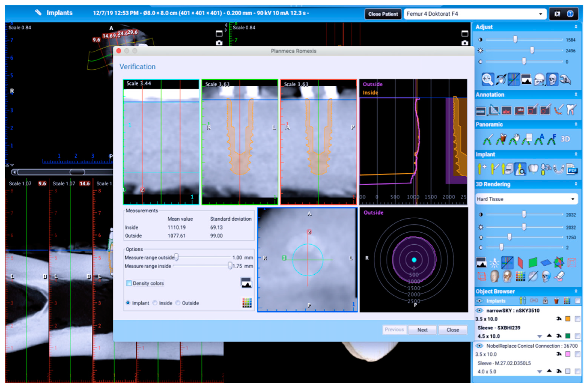Viewport: 588px width, 390px height.
Task: Select the eraser tool in 3D Rendering
Action: tap(559, 276)
